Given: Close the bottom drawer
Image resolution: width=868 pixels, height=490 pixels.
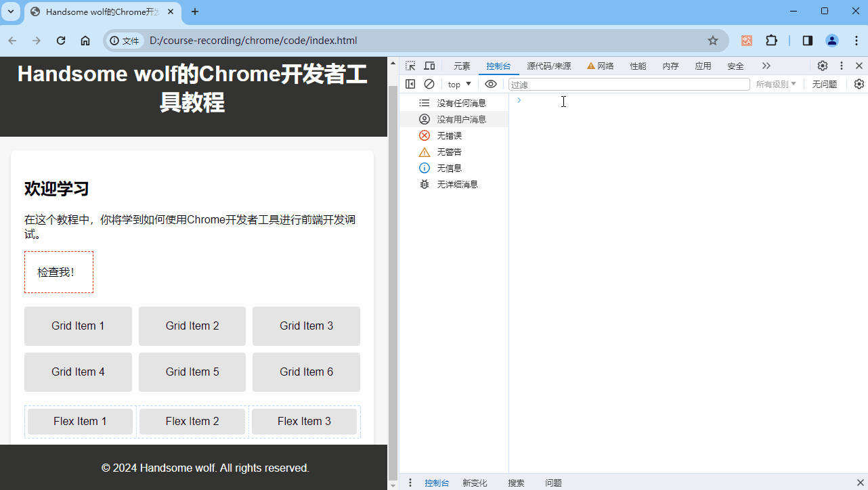Looking at the screenshot, I should coord(860,483).
